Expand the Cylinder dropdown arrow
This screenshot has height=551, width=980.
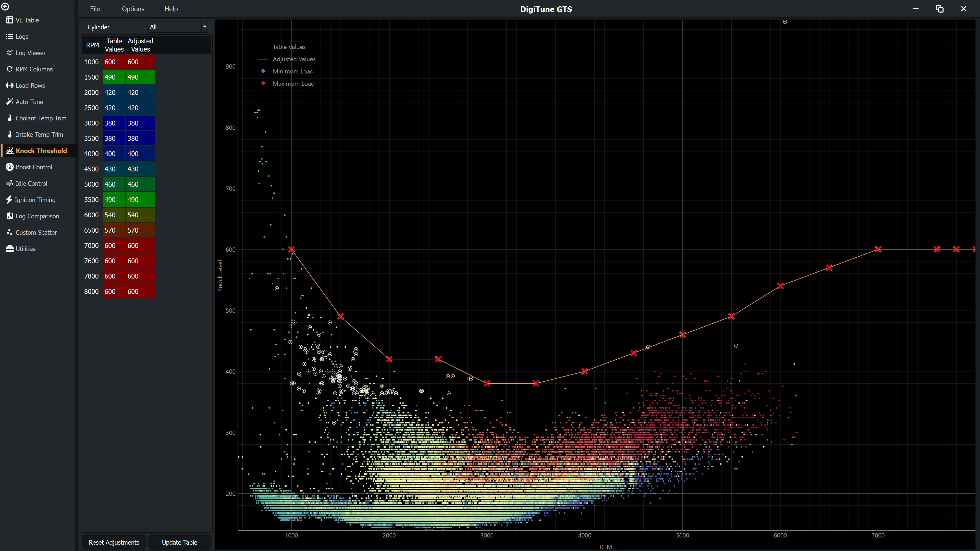pyautogui.click(x=204, y=27)
